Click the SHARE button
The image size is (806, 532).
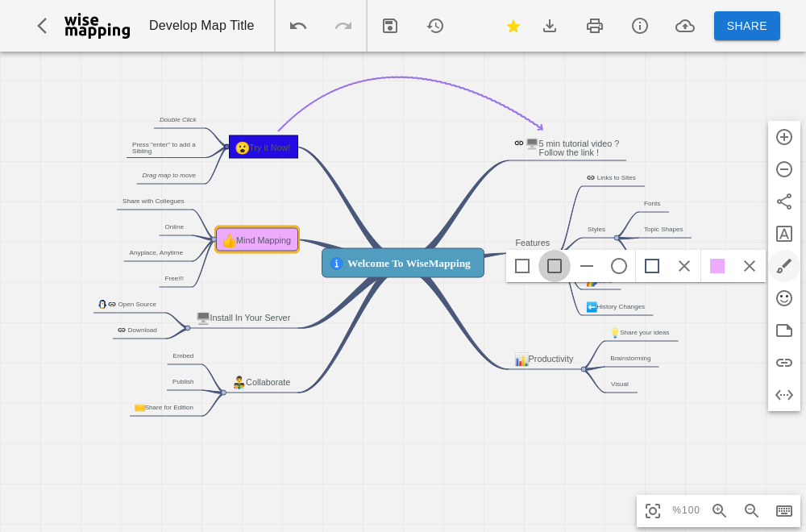tap(747, 26)
